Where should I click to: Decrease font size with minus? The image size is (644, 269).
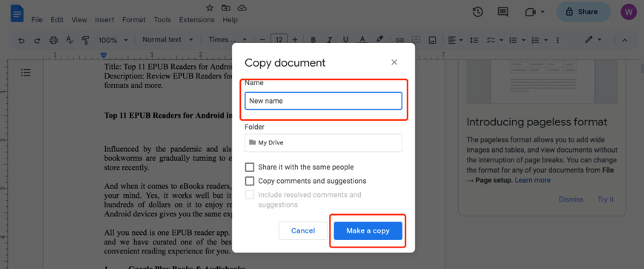[263, 40]
